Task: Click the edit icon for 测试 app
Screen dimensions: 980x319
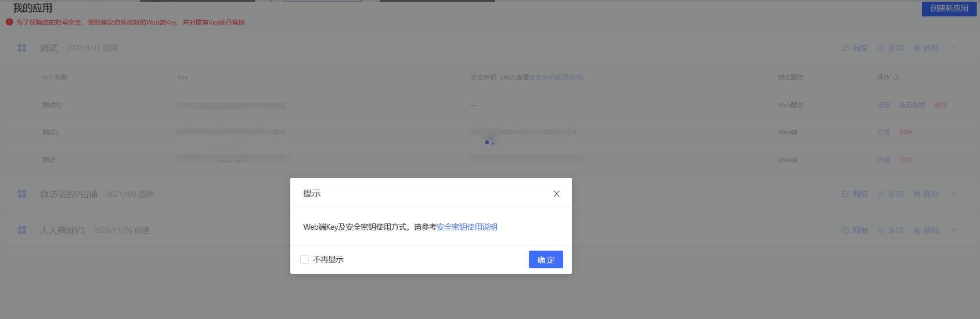Action: coord(846,48)
